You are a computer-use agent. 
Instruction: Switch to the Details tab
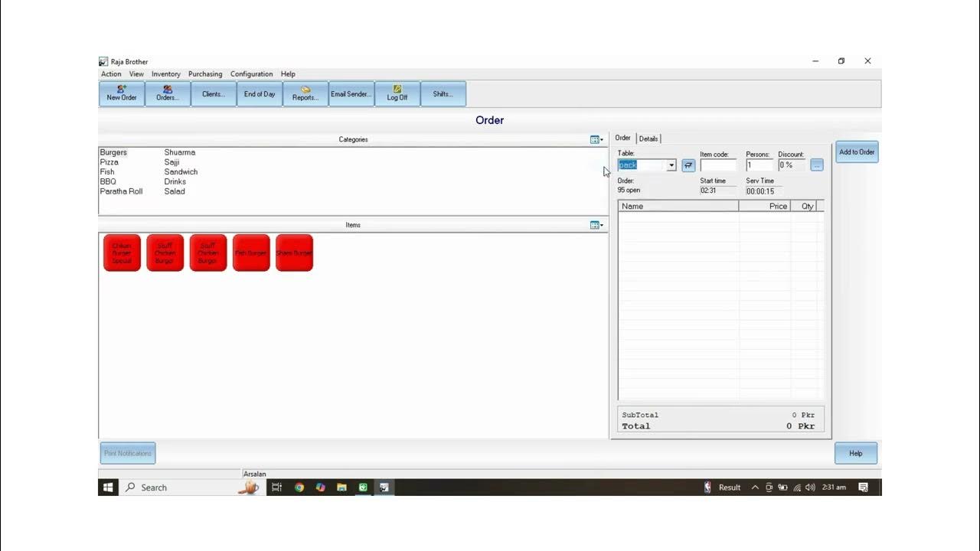(648, 139)
